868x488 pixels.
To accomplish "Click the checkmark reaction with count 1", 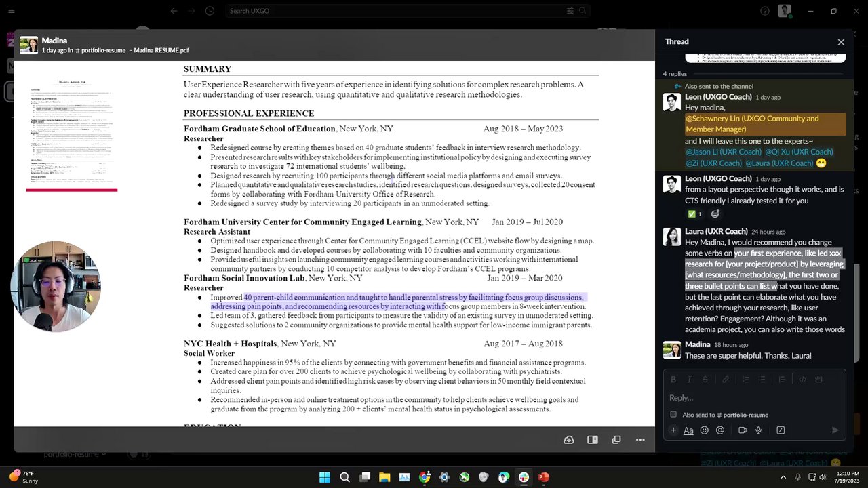I will [x=694, y=213].
